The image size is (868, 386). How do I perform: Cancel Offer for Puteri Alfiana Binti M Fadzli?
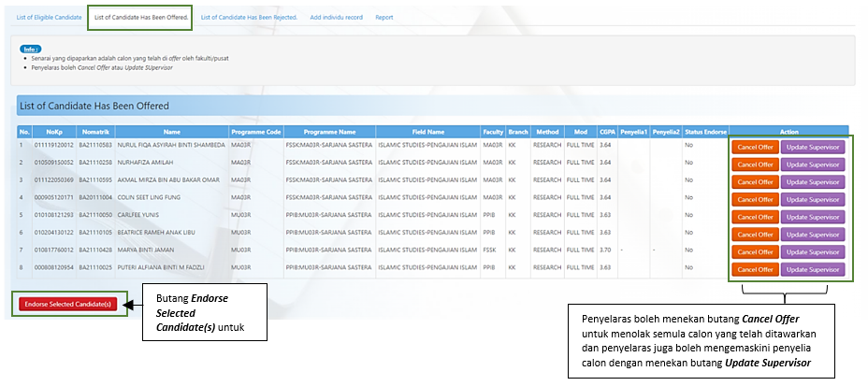click(x=754, y=269)
